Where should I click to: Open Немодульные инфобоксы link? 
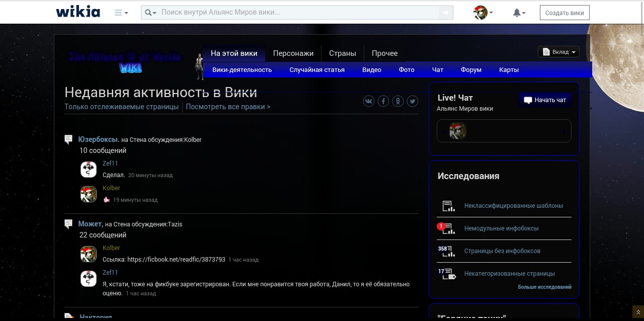pos(502,228)
